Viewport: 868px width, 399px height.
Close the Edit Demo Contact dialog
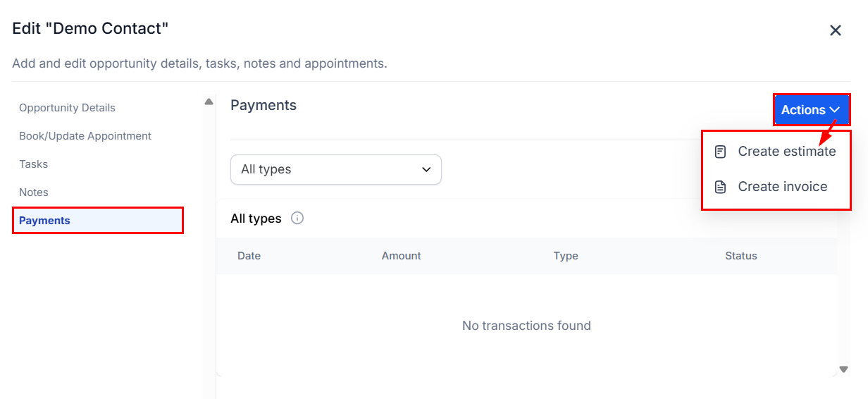coord(836,30)
